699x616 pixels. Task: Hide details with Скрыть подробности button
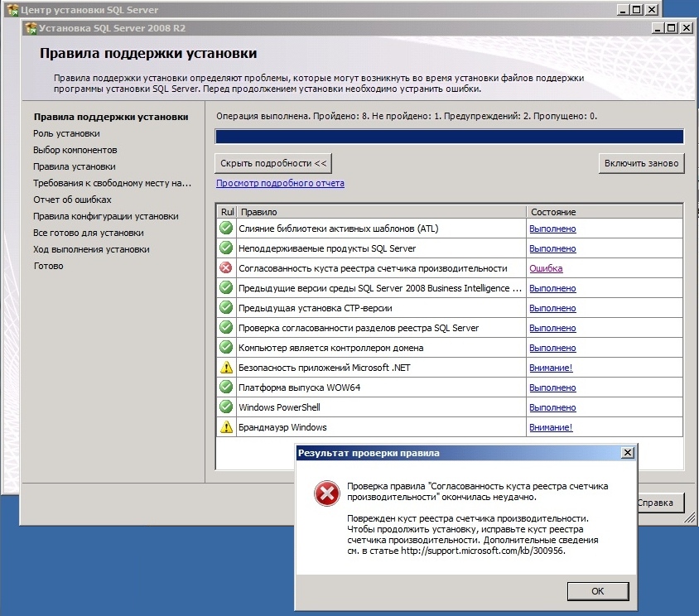pos(273,163)
